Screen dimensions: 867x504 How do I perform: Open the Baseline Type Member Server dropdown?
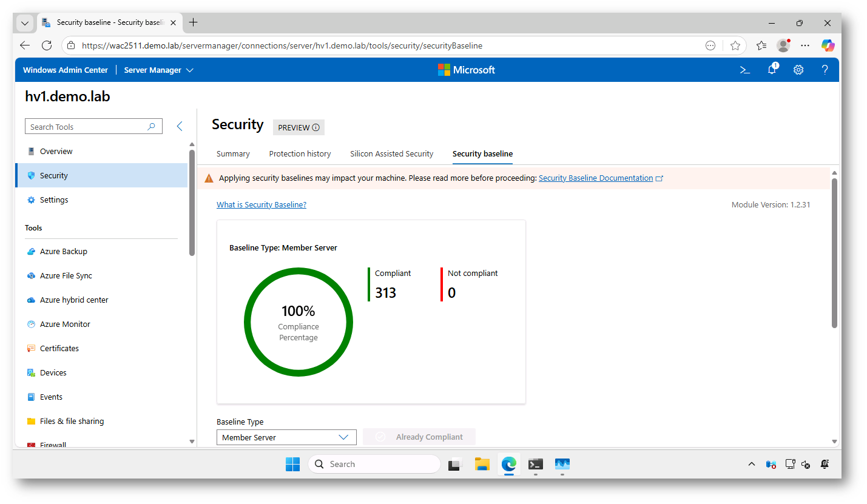[x=286, y=437]
